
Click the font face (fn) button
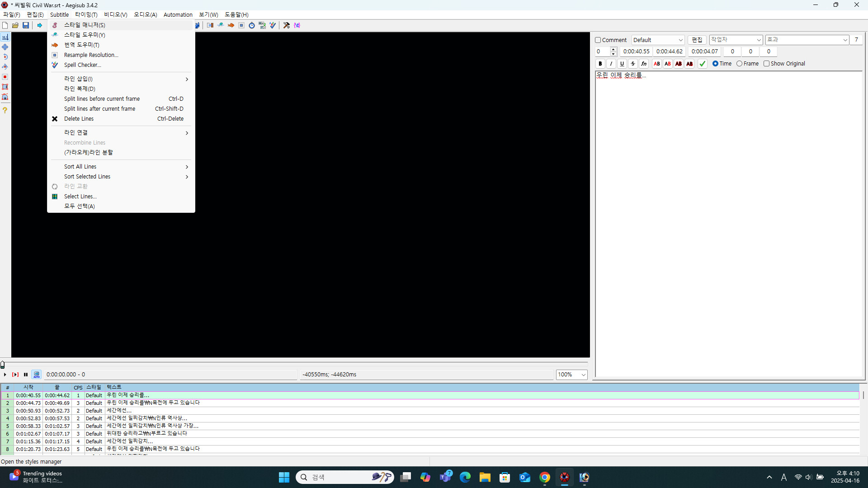point(644,64)
